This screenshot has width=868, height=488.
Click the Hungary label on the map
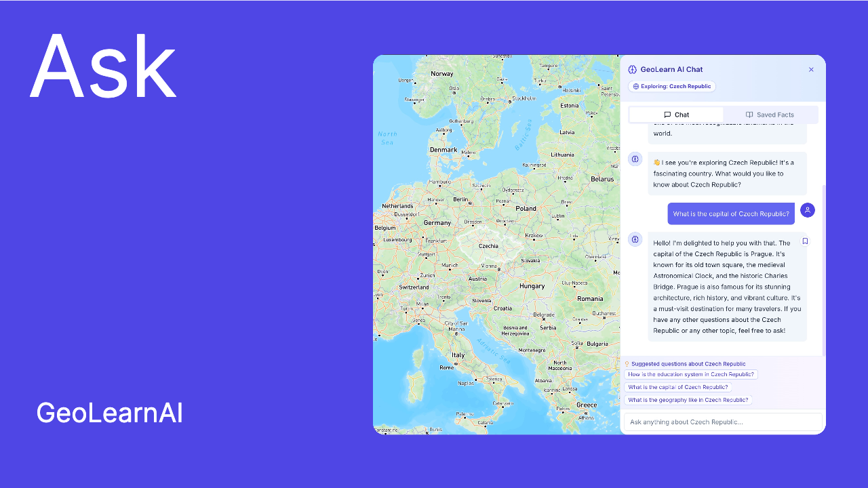[x=532, y=286]
